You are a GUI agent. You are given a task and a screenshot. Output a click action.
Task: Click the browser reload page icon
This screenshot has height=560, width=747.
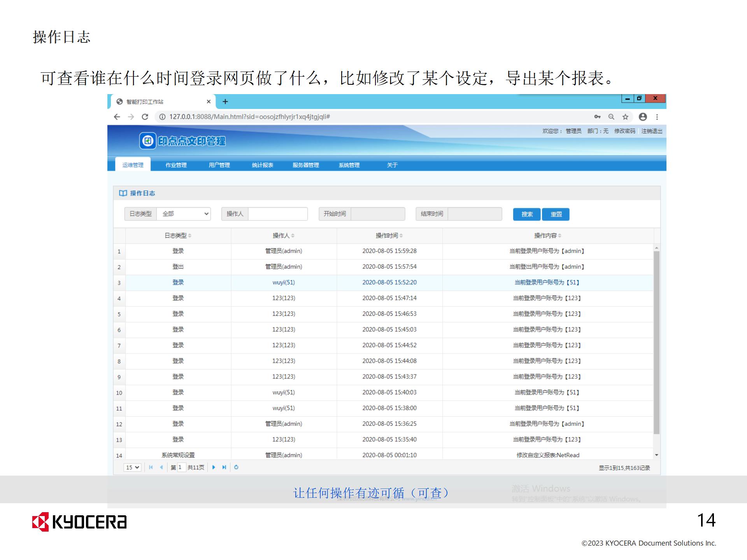pyautogui.click(x=145, y=117)
